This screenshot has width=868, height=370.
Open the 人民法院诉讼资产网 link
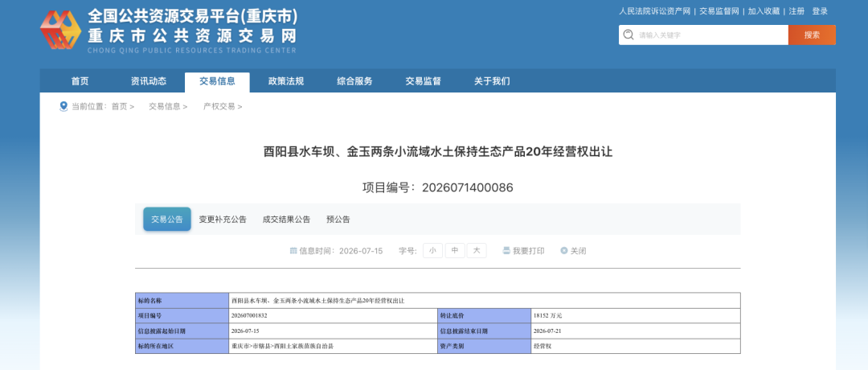[x=654, y=11]
